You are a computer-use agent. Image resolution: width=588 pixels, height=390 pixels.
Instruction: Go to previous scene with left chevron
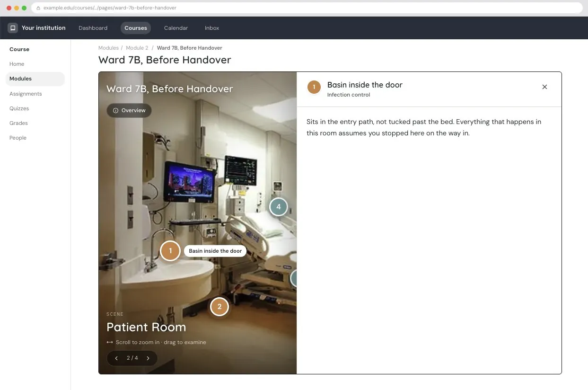(x=116, y=358)
